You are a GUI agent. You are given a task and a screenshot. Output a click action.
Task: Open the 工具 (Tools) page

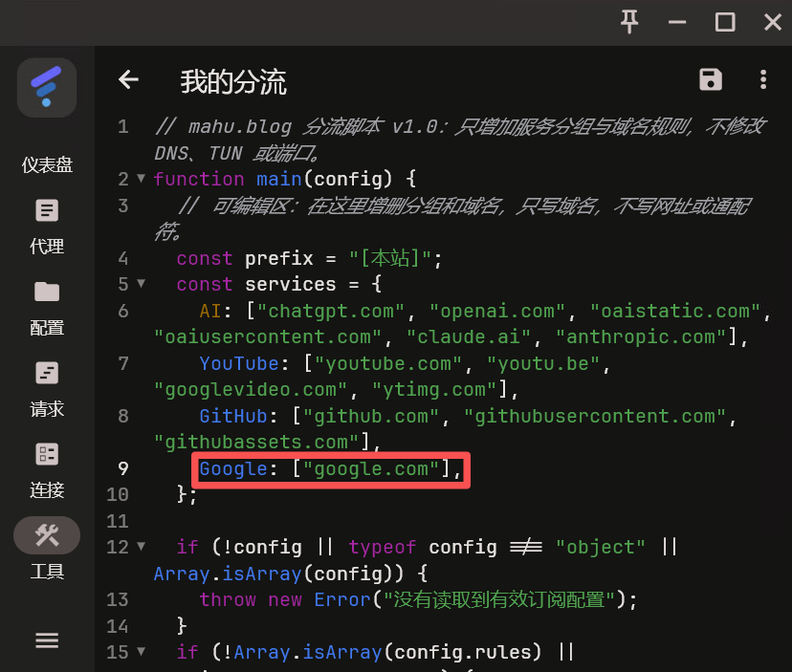[47, 550]
